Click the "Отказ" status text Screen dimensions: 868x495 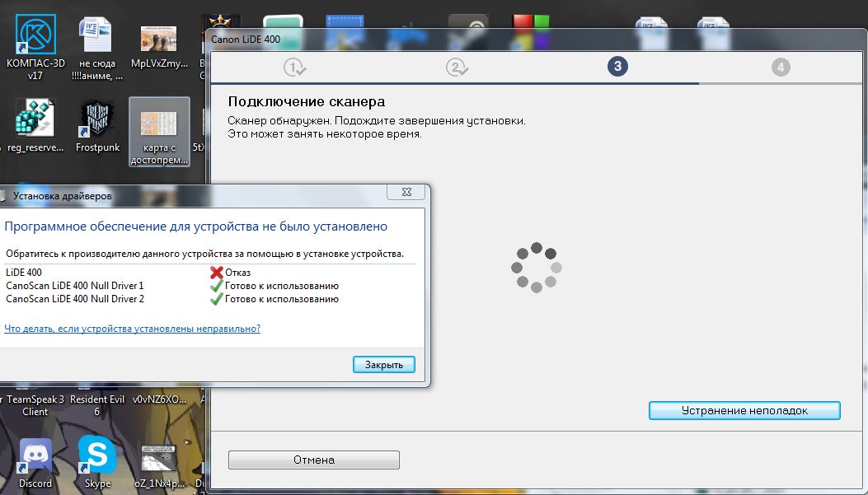tap(238, 273)
